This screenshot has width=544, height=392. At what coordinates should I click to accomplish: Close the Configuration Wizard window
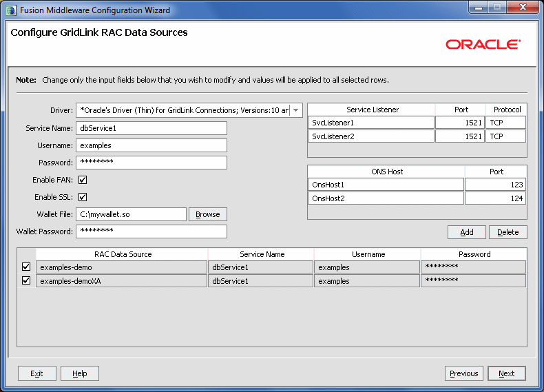[x=523, y=8]
